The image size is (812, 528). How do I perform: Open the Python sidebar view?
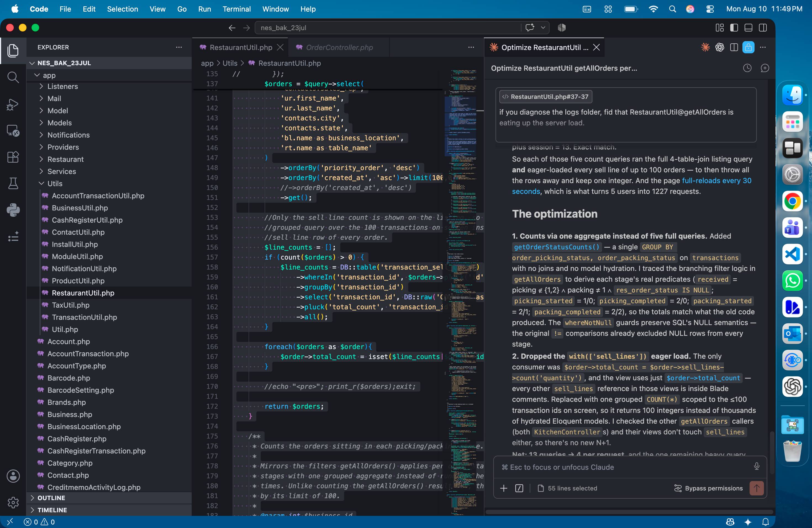point(13,210)
